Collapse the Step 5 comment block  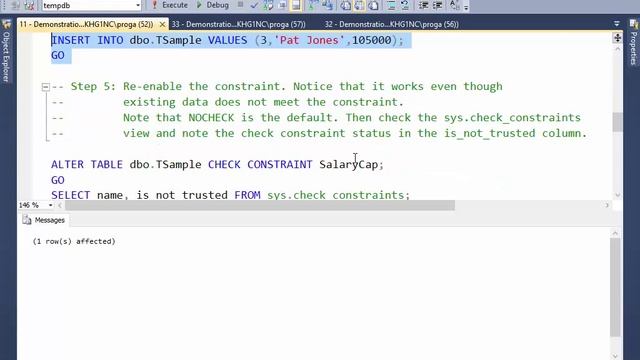point(45,87)
